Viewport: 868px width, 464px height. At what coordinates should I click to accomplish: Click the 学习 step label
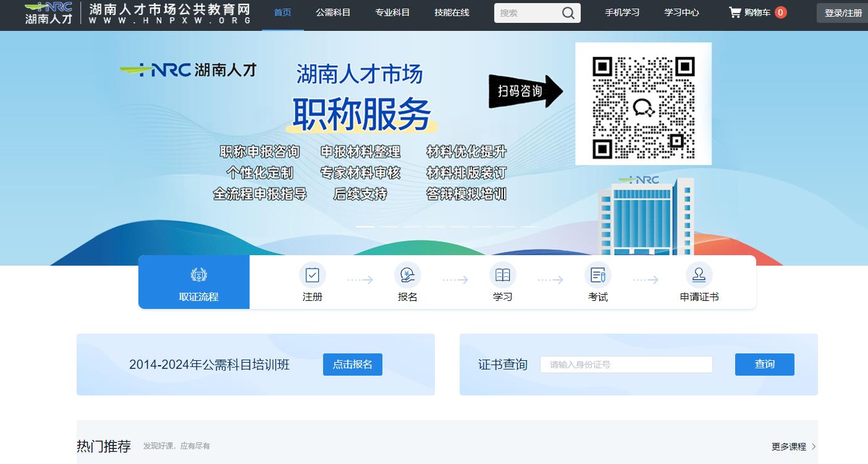[503, 297]
